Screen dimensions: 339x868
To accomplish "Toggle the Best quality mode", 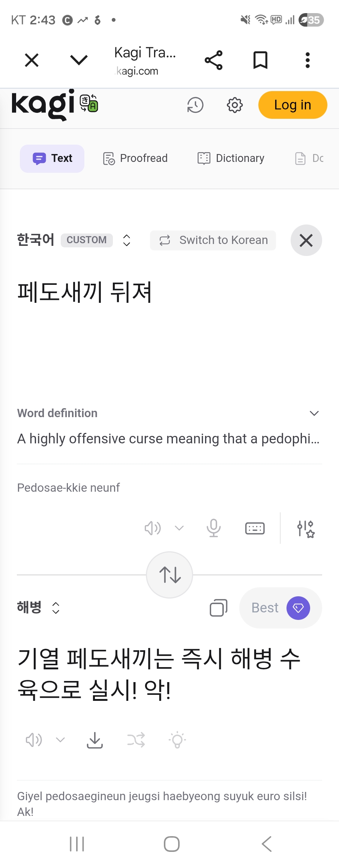I will tap(280, 608).
